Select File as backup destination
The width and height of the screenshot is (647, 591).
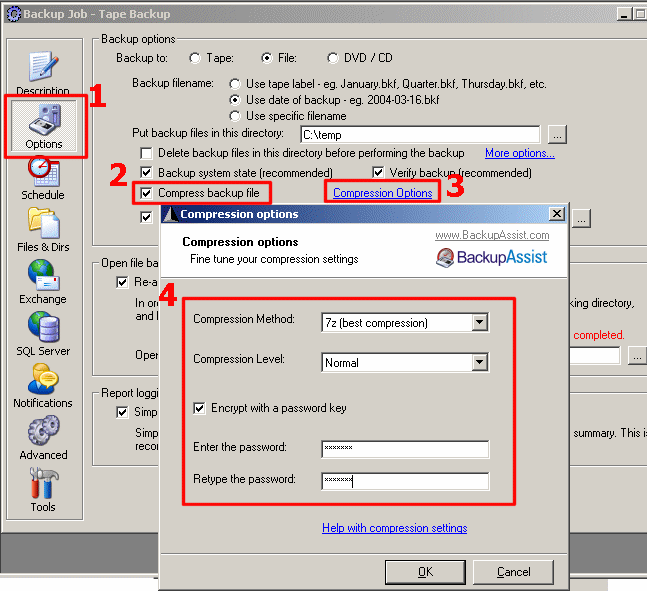[x=267, y=58]
